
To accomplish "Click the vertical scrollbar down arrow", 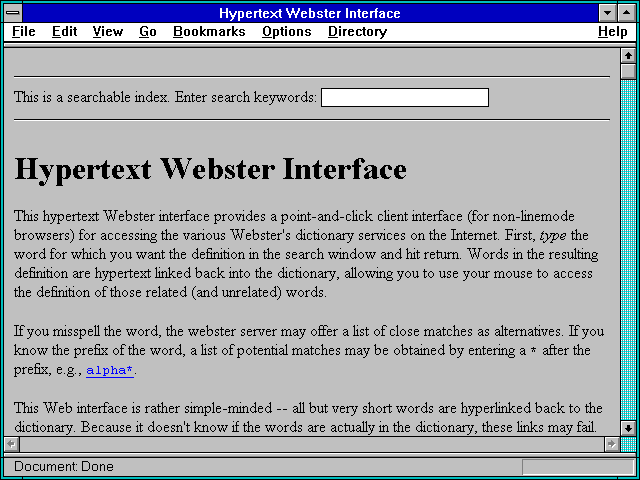I will pyautogui.click(x=629, y=429).
